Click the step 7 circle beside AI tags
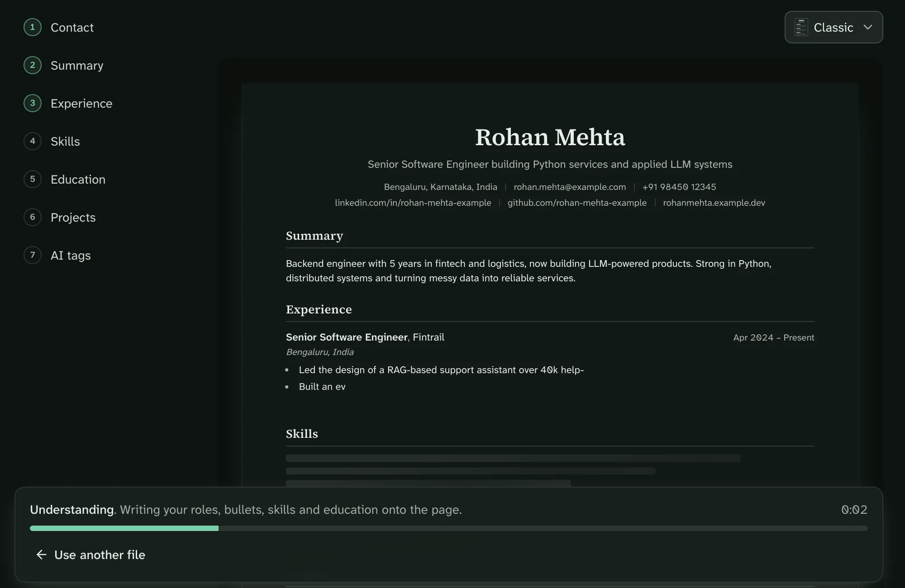Viewport: 905px width, 588px height. coord(33,255)
